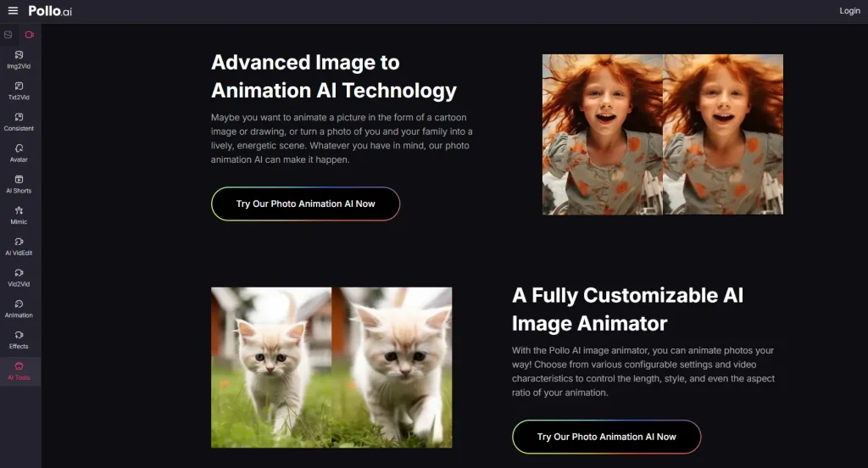Image resolution: width=868 pixels, height=468 pixels.
Task: Click the Login link
Action: click(x=849, y=10)
